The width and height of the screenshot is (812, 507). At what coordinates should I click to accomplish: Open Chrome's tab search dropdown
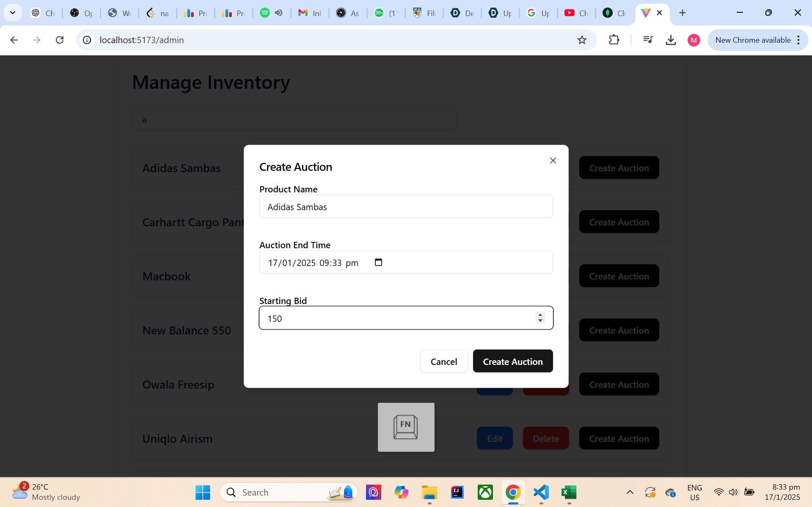click(13, 13)
